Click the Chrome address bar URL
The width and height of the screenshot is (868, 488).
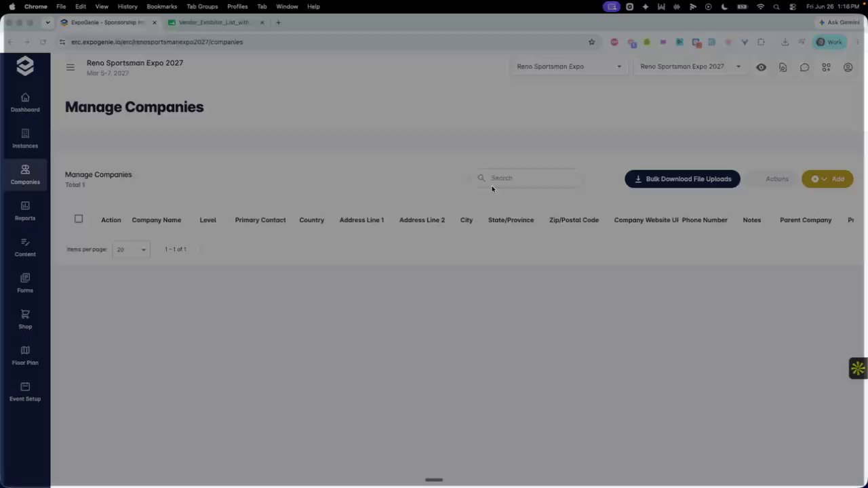pyautogui.click(x=157, y=42)
